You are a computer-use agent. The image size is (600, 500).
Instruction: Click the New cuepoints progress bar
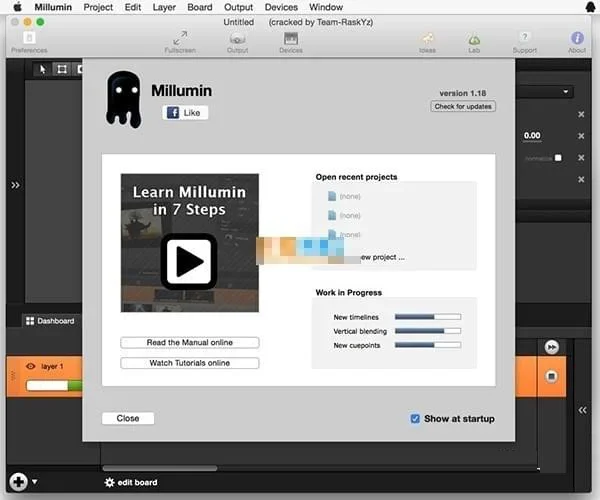pos(428,345)
